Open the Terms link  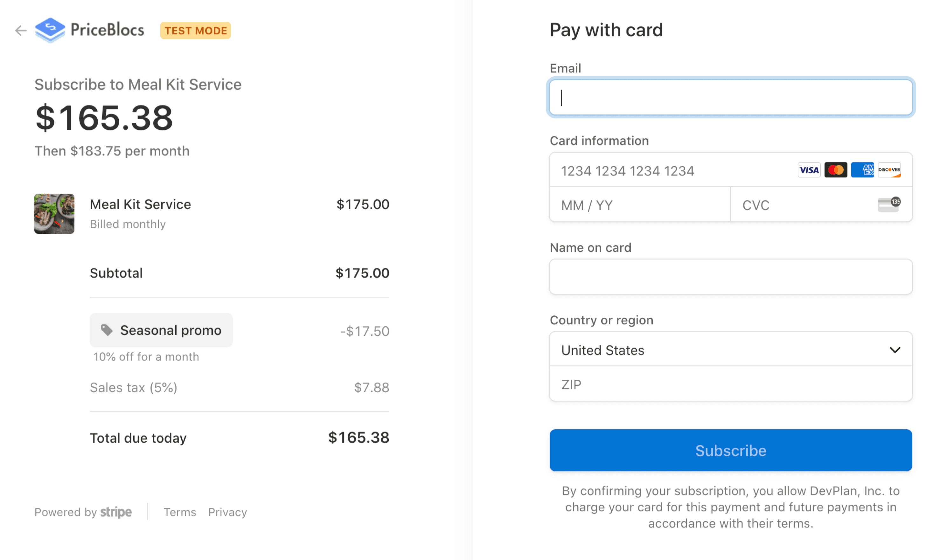click(x=180, y=512)
